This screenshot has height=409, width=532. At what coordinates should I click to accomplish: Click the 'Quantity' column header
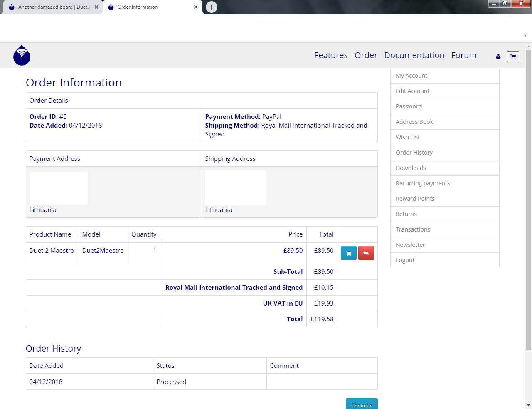[x=144, y=234]
